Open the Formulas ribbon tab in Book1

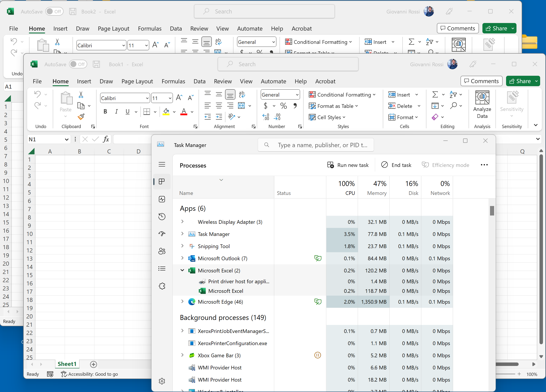click(x=173, y=81)
